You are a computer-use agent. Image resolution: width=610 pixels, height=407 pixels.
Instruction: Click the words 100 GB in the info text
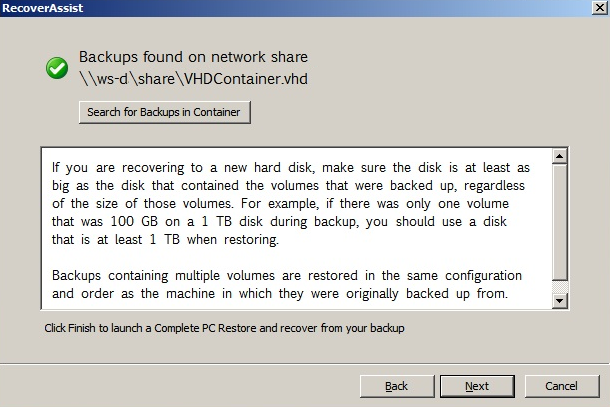click(x=134, y=221)
